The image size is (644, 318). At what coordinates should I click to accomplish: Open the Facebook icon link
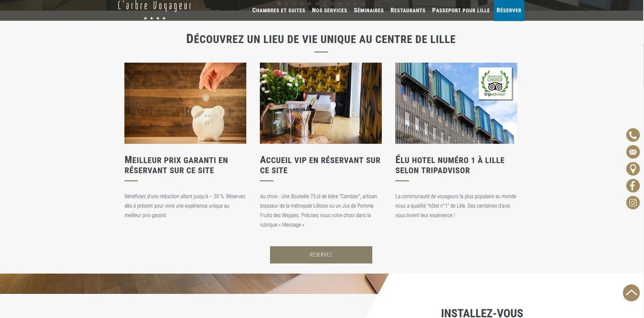633,186
